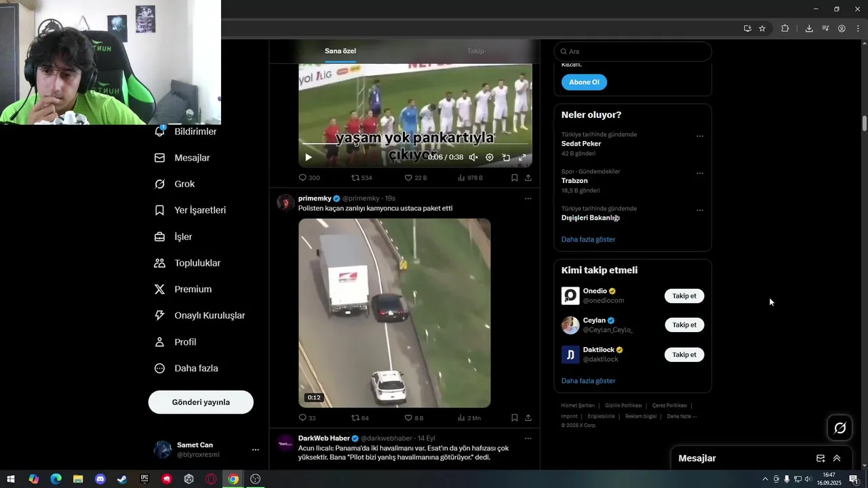The image size is (868, 488).
Task: Follow Onedio with Takip et
Action: coord(684,296)
